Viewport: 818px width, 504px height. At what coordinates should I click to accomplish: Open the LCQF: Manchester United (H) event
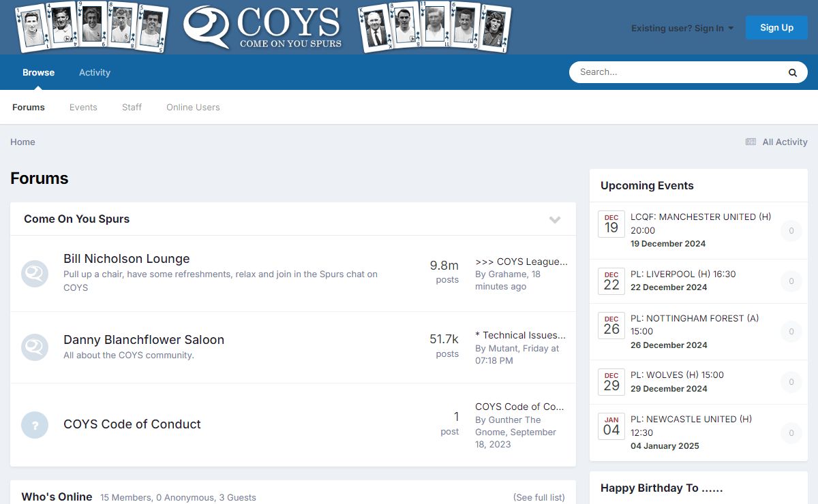tap(701, 223)
